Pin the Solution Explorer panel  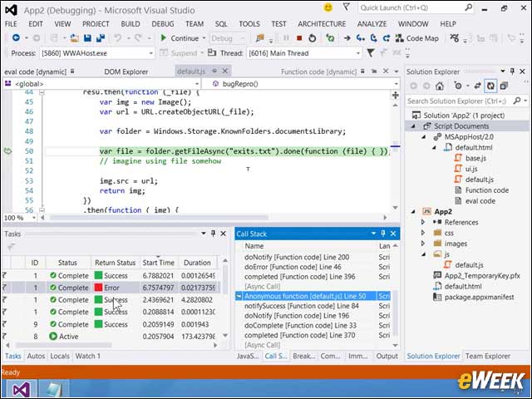click(x=512, y=71)
